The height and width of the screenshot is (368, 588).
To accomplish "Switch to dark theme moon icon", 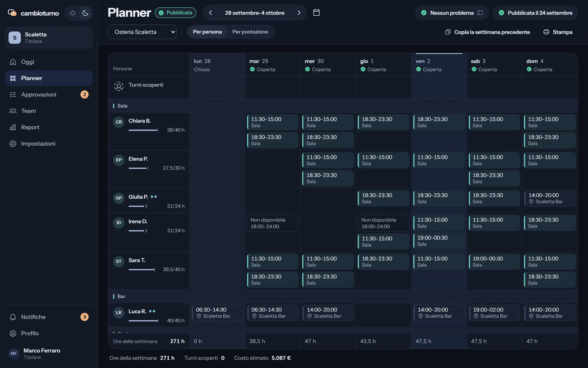I will click(x=86, y=13).
